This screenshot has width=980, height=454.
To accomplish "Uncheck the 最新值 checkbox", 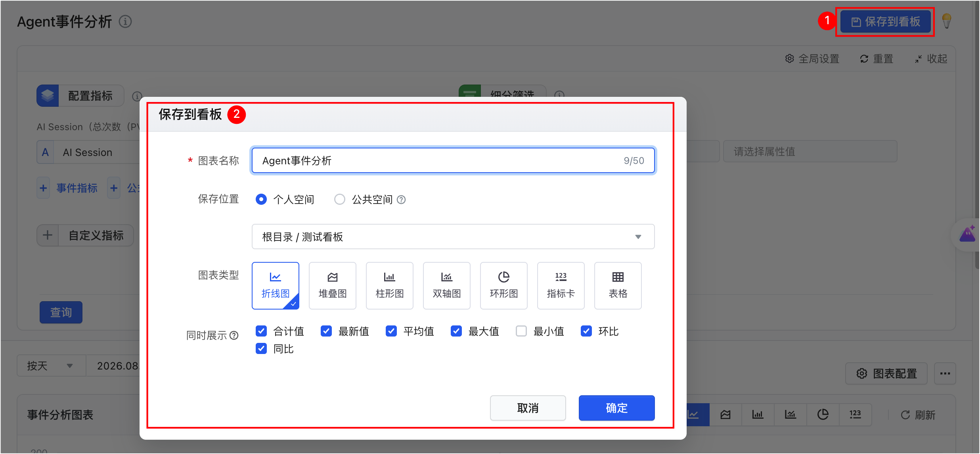I will [x=326, y=331].
